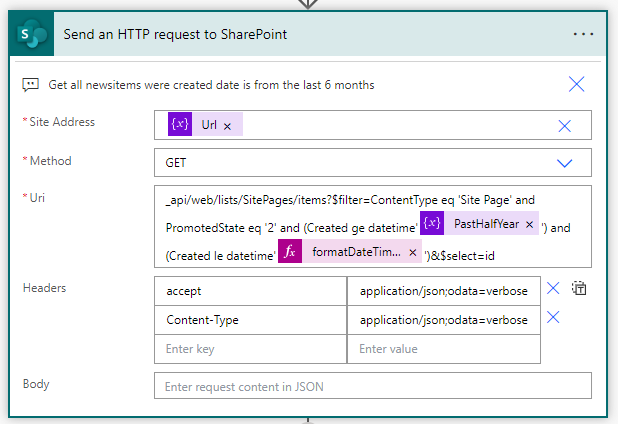Click the Enter value header field

click(x=444, y=349)
